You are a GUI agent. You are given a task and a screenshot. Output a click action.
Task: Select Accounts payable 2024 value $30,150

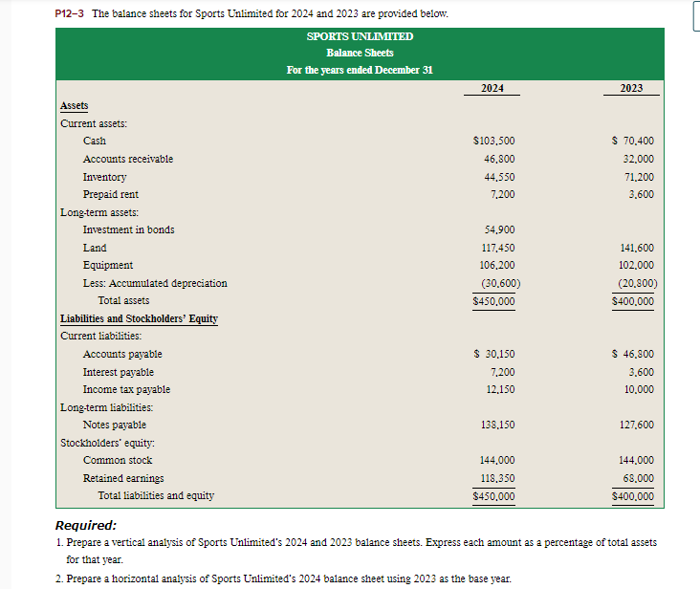[494, 355]
